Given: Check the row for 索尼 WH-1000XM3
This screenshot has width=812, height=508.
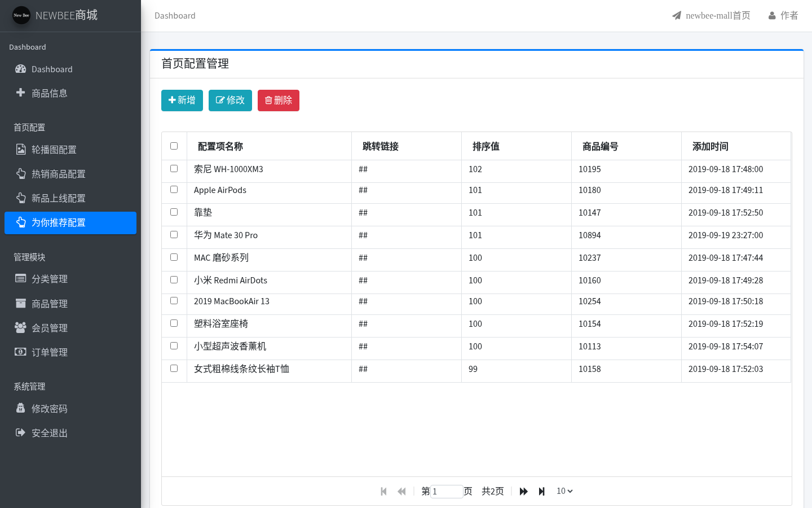Looking at the screenshot, I should (174, 168).
